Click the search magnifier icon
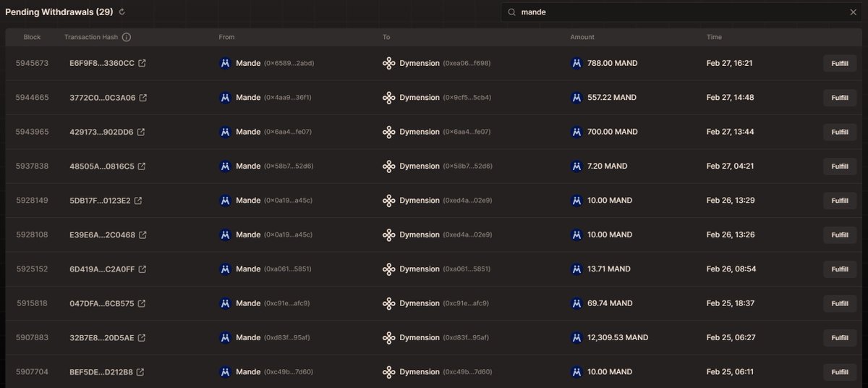The height and width of the screenshot is (388, 868). 511,12
